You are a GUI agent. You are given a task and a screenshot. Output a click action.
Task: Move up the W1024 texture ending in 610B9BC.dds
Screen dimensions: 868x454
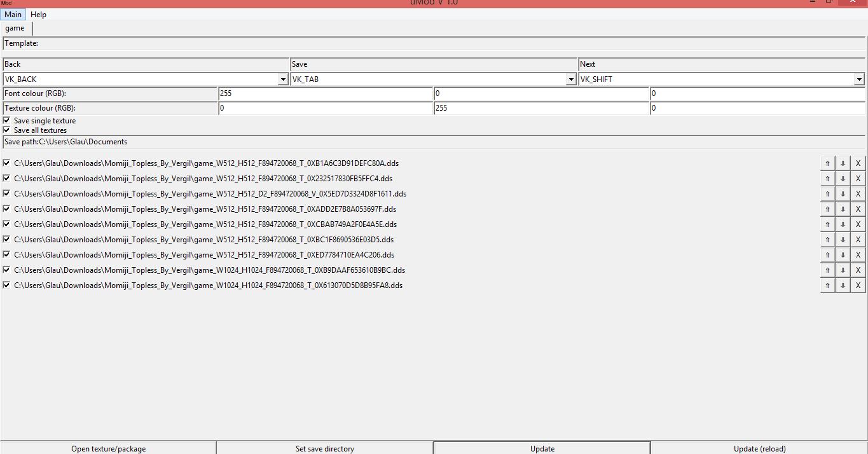pos(827,270)
